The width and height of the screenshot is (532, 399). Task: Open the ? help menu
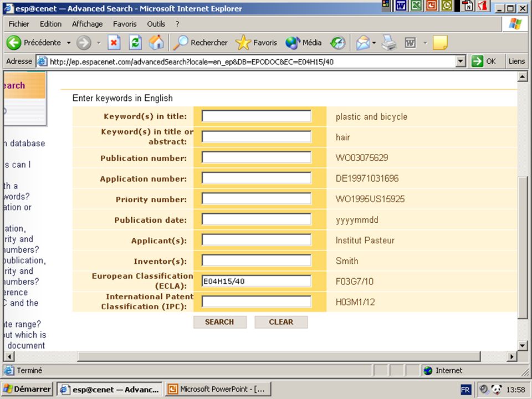coord(177,24)
